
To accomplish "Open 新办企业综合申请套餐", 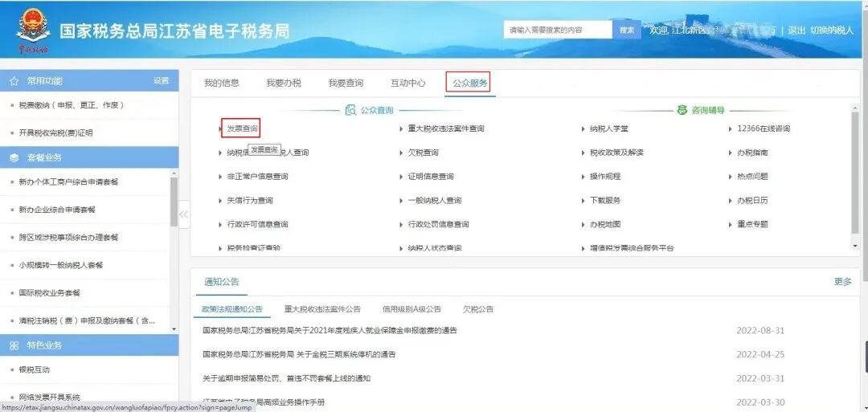I will tap(57, 210).
